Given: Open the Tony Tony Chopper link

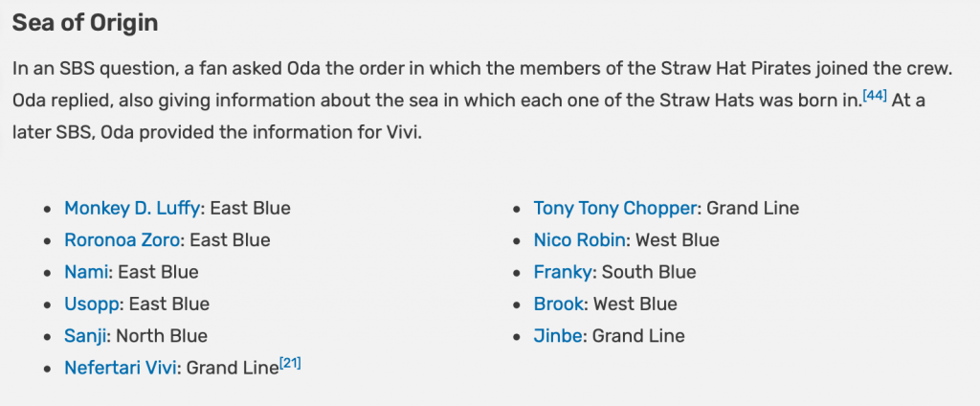Looking at the screenshot, I should pyautogui.click(x=615, y=209).
